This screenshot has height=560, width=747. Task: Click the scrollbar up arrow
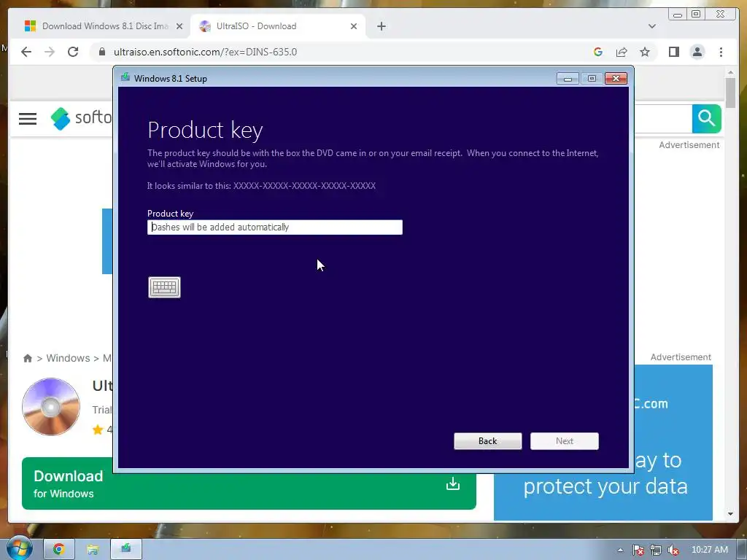point(730,72)
